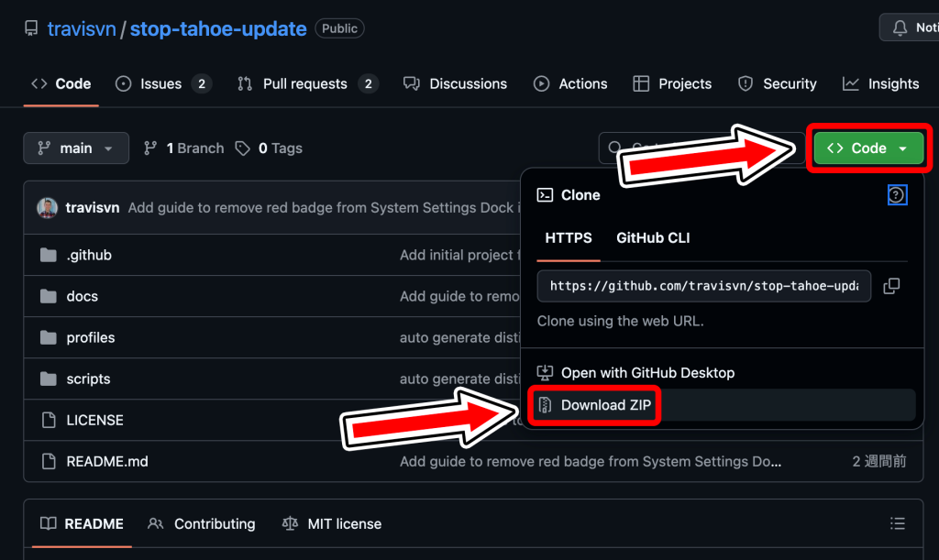The height and width of the screenshot is (560, 939).
Task: Click the clone help question mark icon
Action: (x=897, y=194)
